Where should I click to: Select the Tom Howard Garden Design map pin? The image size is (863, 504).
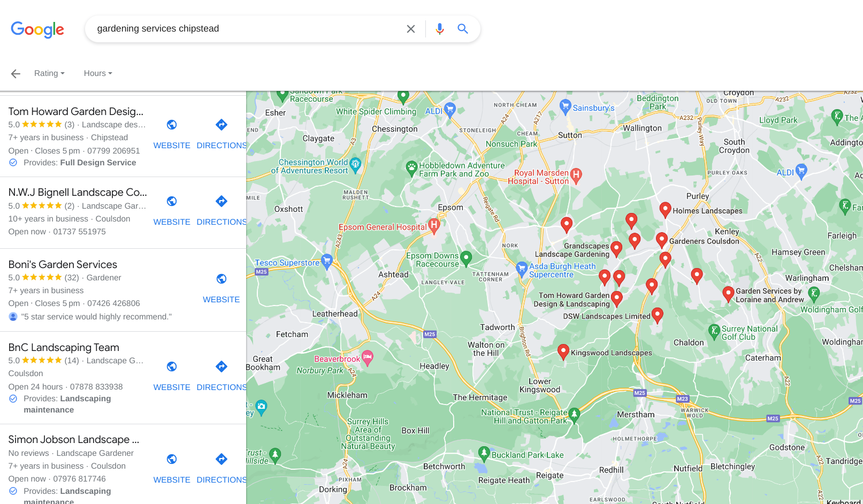616,298
